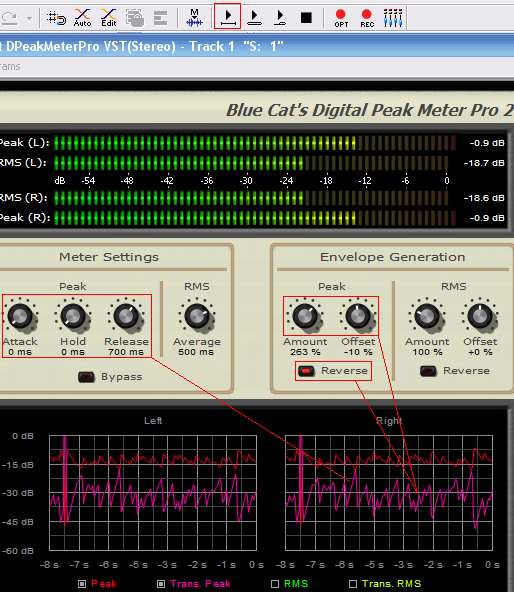Toggle the snap-to-grid magnet icon
This screenshot has height=592, width=514.
(57, 18)
